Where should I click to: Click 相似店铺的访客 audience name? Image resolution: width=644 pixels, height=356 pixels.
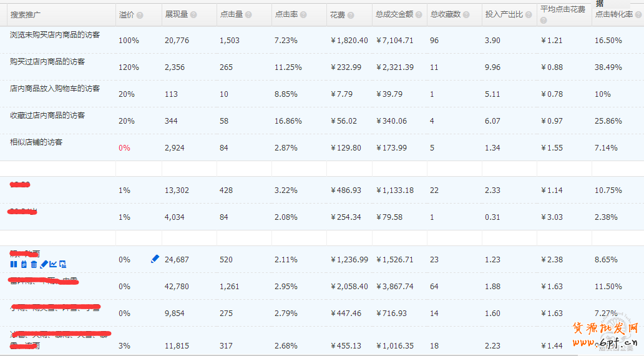[x=36, y=142]
